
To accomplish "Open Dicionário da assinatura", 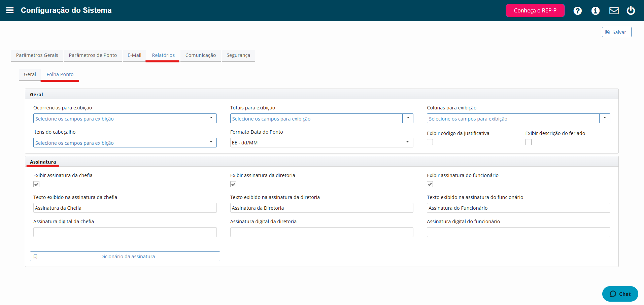I will [x=125, y=257].
